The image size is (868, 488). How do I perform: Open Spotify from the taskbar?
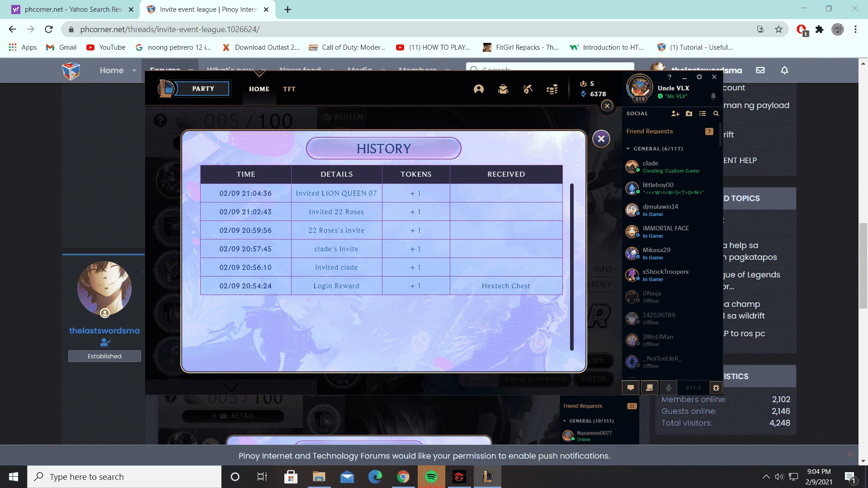(x=431, y=477)
